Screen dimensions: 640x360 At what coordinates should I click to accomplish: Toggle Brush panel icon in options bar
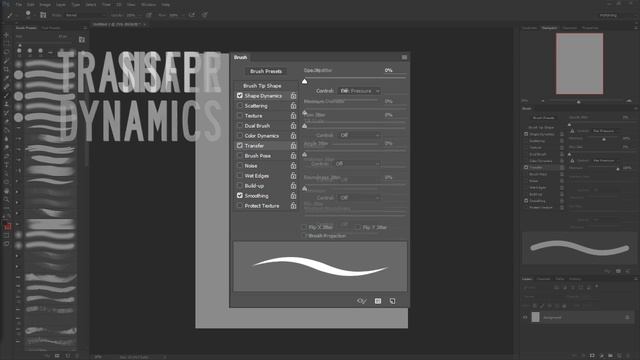pyautogui.click(x=43, y=15)
